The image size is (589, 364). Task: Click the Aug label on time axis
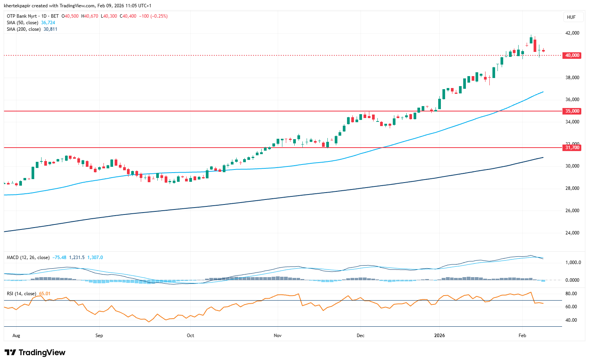tap(16, 336)
